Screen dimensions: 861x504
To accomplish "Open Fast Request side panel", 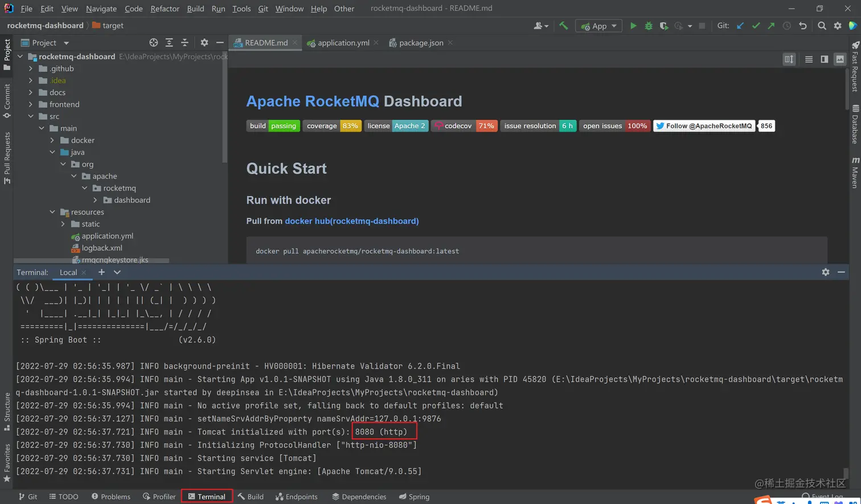I will coord(855,66).
